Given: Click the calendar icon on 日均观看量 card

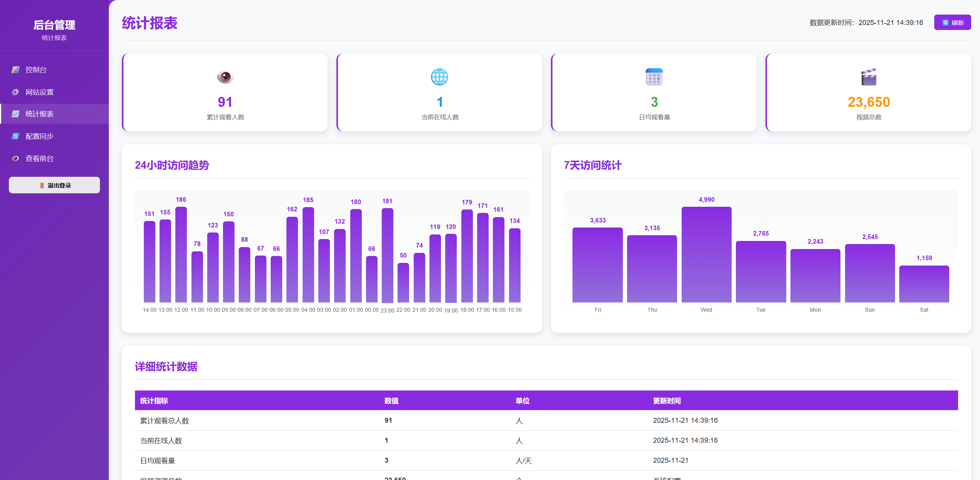Looking at the screenshot, I should click(654, 77).
